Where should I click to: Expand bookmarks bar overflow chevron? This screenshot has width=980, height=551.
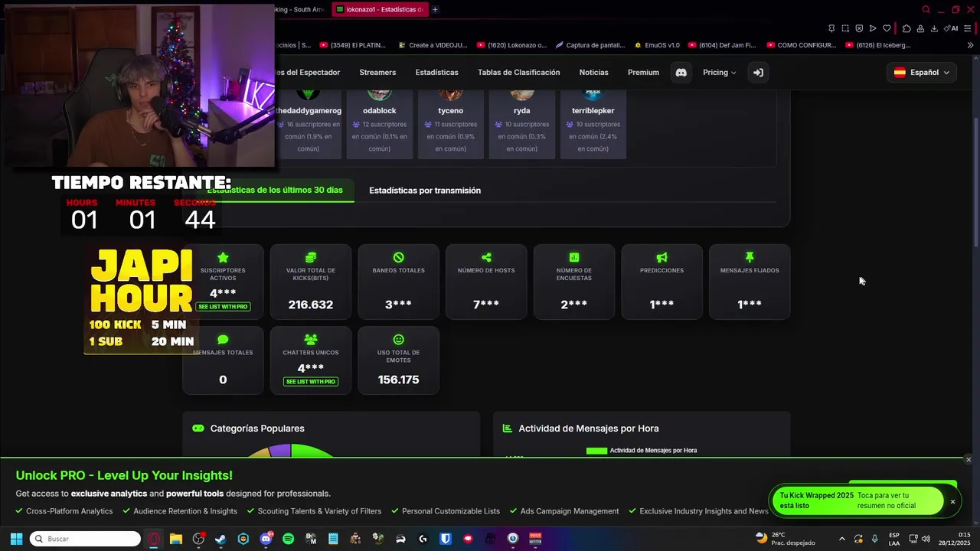pyautogui.click(x=971, y=45)
